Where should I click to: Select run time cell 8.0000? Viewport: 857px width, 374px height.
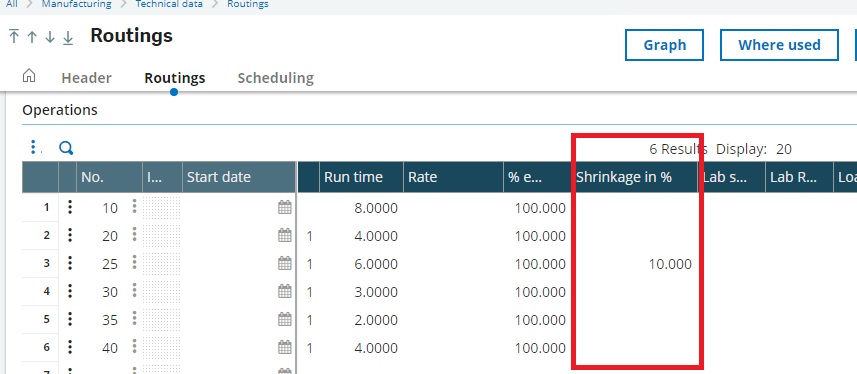pyautogui.click(x=361, y=208)
